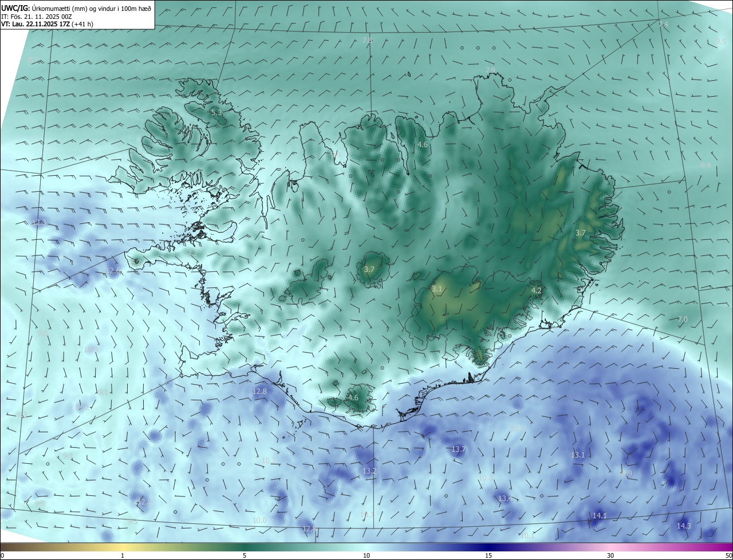Select the 9.5 value label
Screen dimensions: 733x560
click(721, 41)
